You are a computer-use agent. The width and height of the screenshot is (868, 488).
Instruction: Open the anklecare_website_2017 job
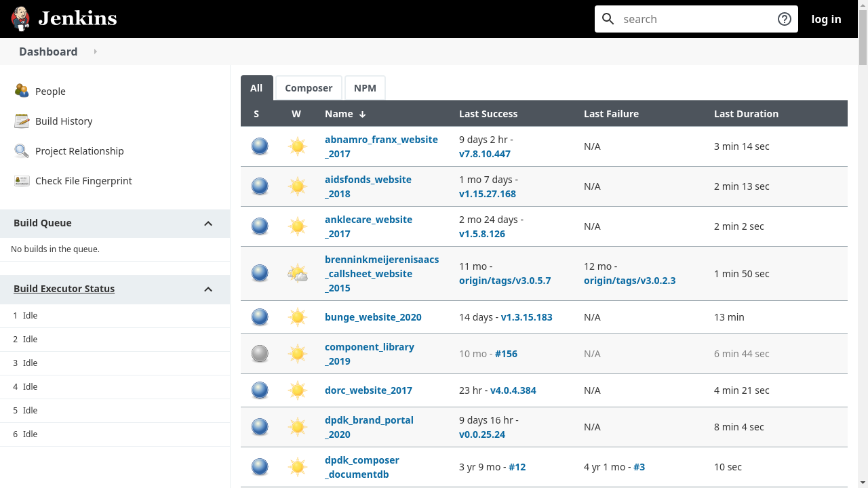point(368,226)
